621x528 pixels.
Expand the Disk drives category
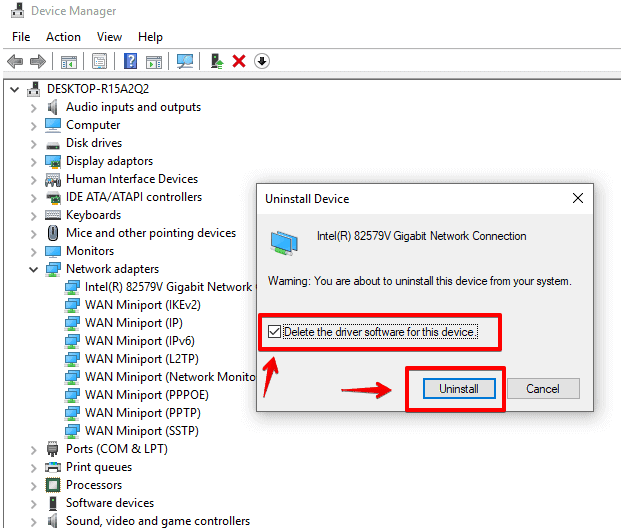[34, 144]
